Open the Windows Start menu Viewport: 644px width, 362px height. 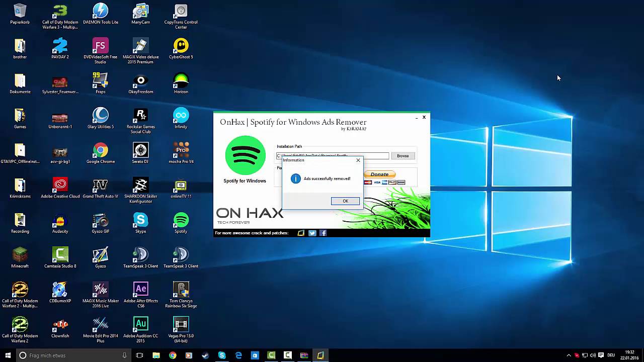pos(8,355)
